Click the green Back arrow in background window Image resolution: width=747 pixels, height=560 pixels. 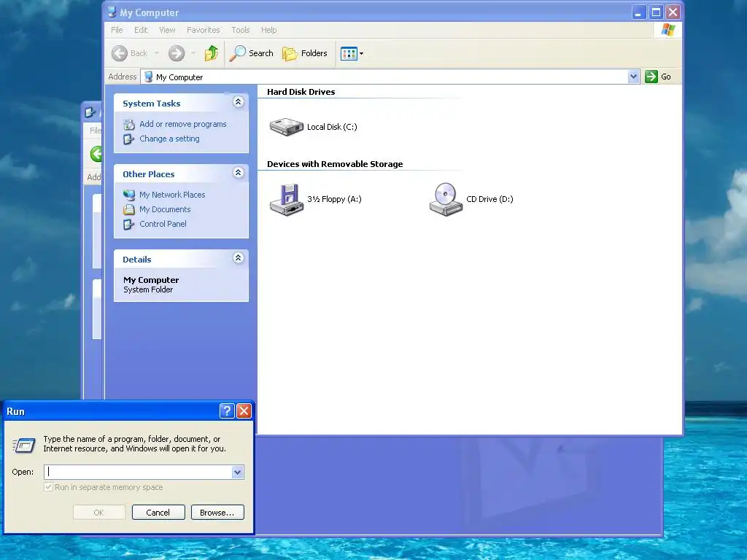pyautogui.click(x=96, y=154)
